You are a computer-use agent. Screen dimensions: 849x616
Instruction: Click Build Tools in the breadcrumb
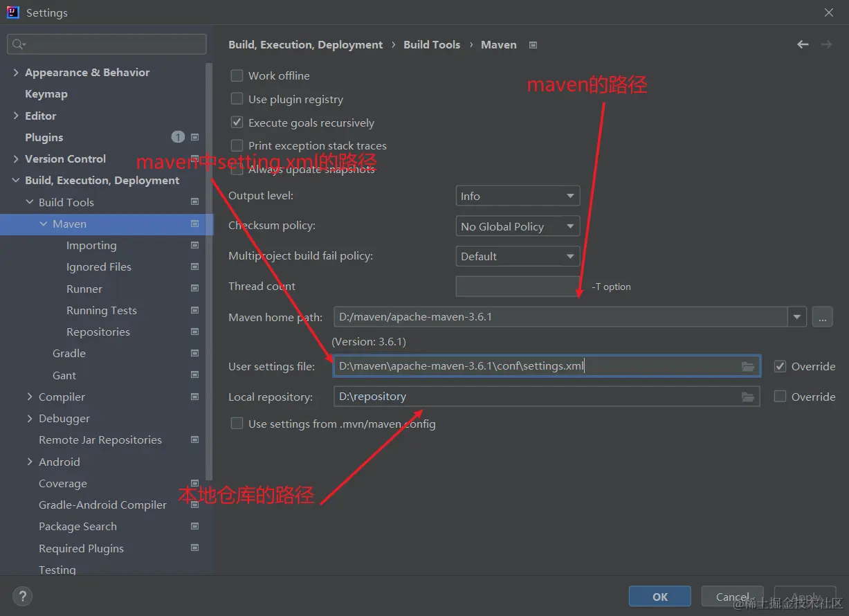(x=432, y=44)
